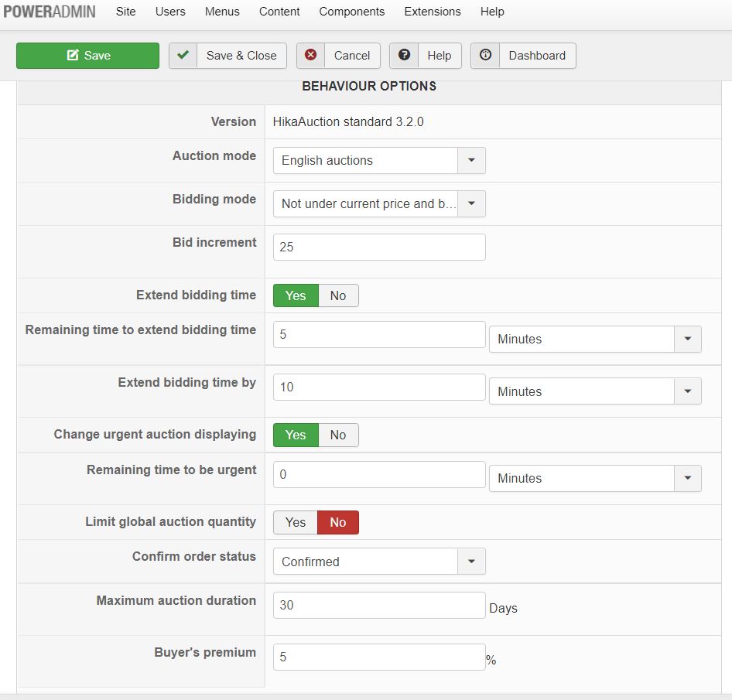The width and height of the screenshot is (732, 700).
Task: Open the Extensions menu
Action: (x=432, y=12)
